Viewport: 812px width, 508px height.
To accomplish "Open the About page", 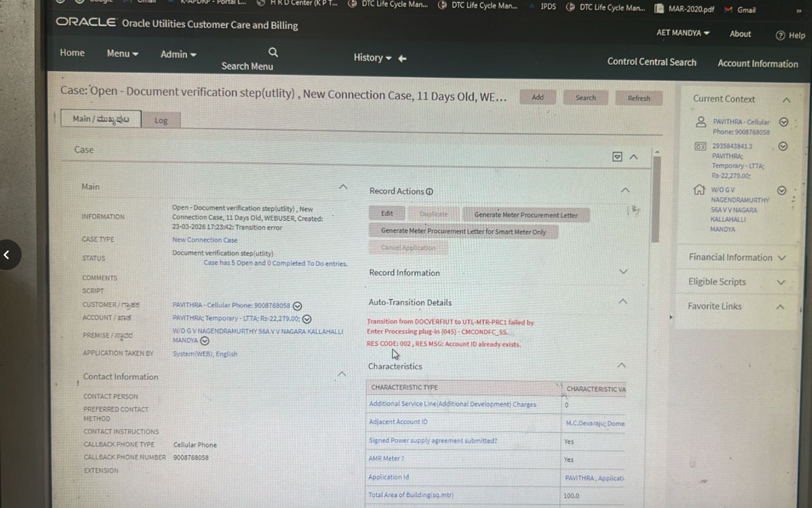I will point(740,33).
